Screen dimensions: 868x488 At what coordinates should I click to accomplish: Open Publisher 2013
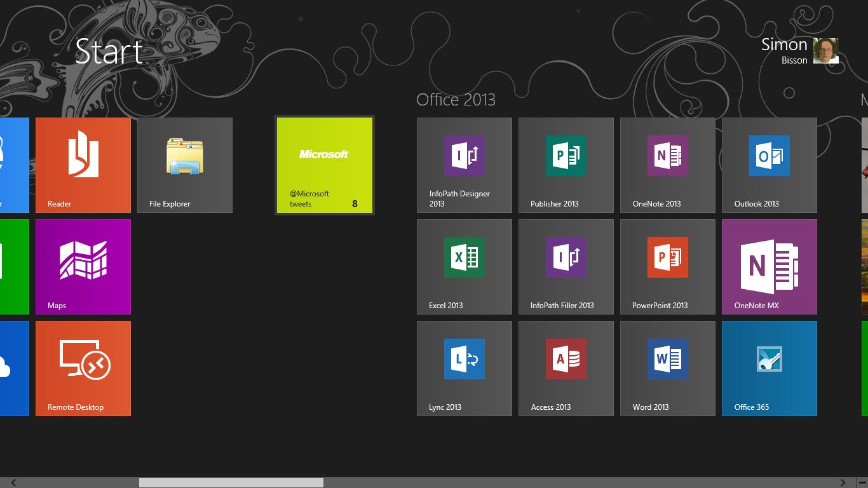point(566,165)
